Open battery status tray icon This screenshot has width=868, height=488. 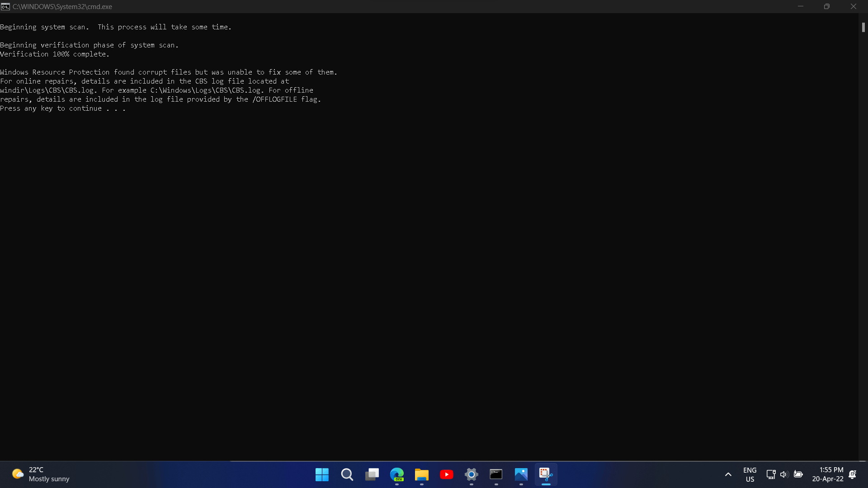click(x=798, y=474)
